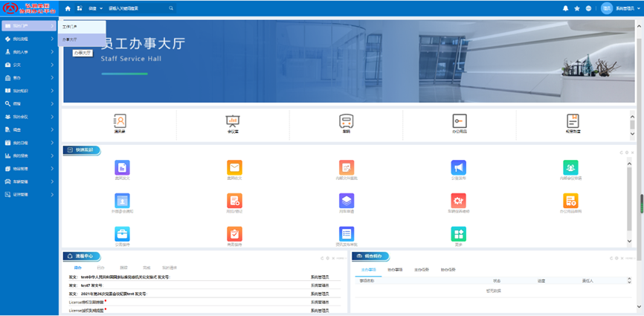The image size is (644, 316).
Task: Launch 外部参会通知 blue icon
Action: click(x=122, y=201)
